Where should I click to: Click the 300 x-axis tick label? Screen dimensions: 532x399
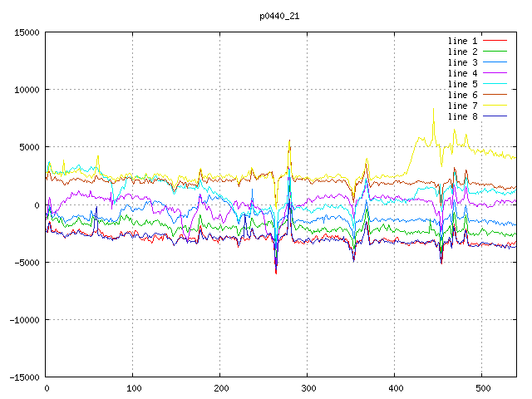307,388
